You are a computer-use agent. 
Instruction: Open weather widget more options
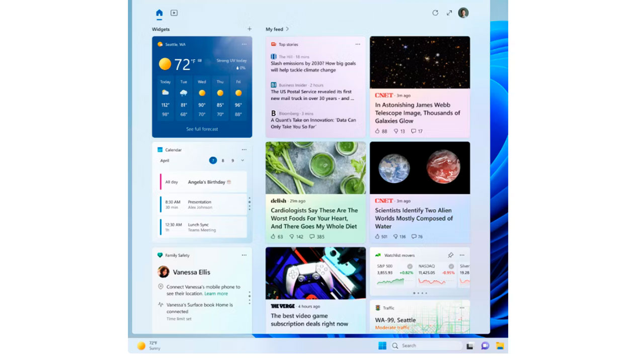(244, 44)
